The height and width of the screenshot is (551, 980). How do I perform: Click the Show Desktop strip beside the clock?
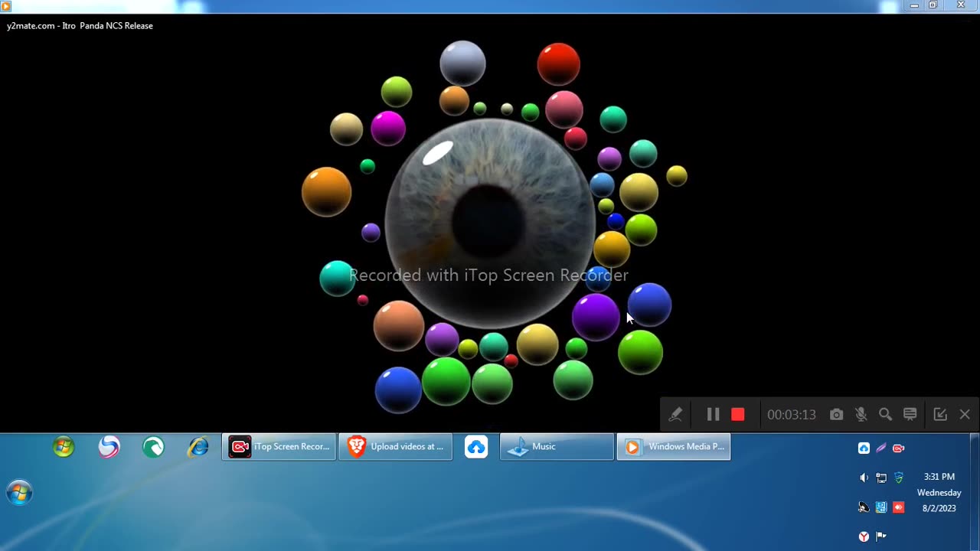pos(975,492)
